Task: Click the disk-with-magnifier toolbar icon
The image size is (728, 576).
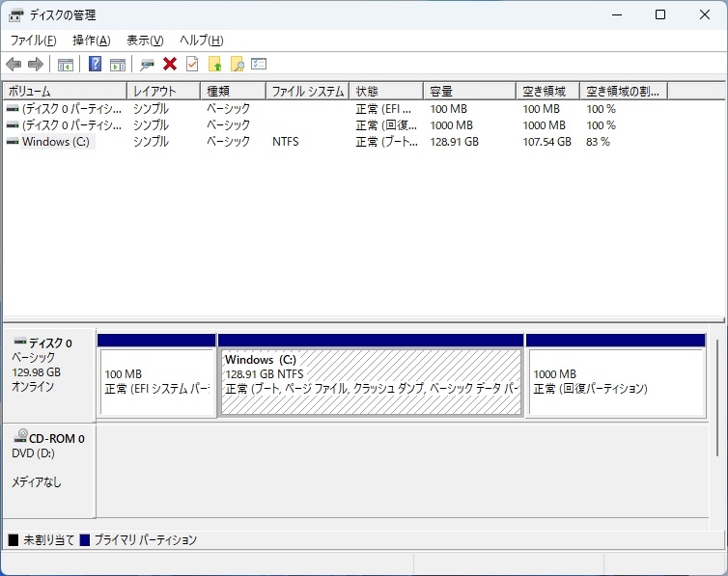Action: click(147, 65)
